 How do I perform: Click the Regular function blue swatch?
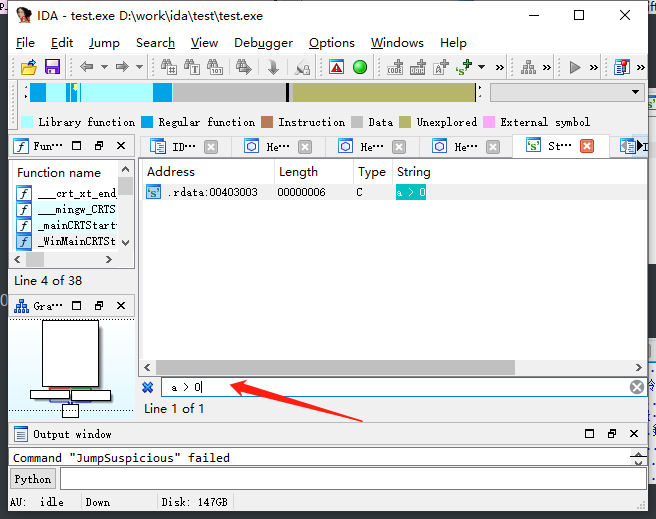[147, 122]
